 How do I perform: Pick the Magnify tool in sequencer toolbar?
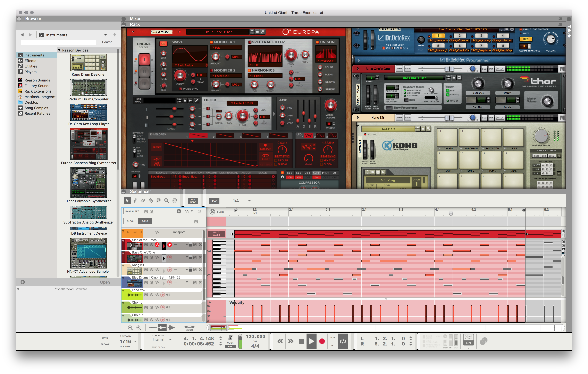point(167,201)
